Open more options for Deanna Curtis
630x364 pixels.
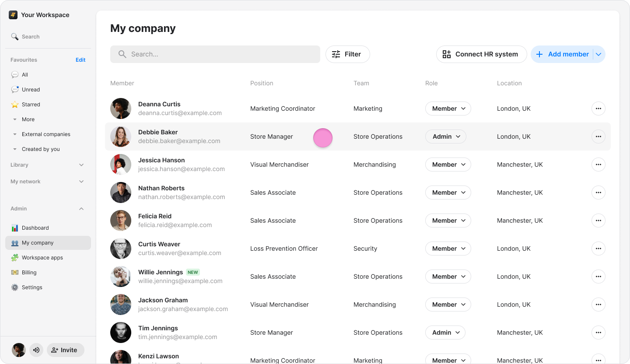coord(598,108)
